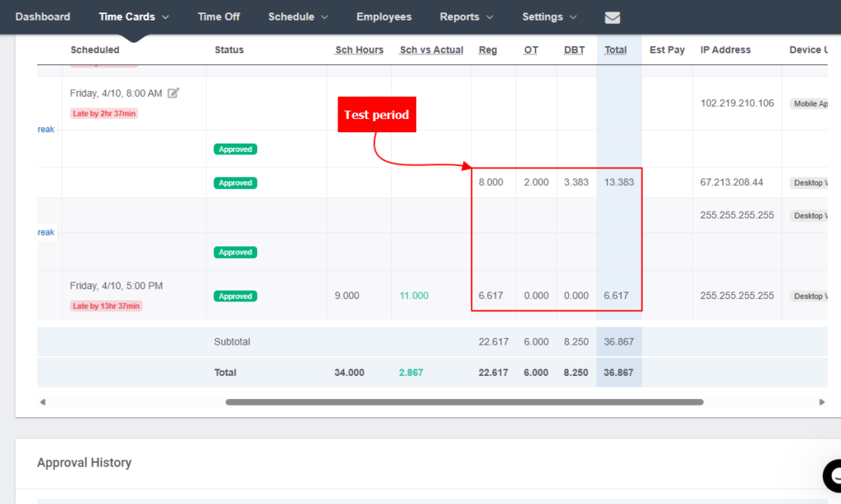This screenshot has height=504, width=841.
Task: Click the Approval History heading
Action: click(x=85, y=462)
